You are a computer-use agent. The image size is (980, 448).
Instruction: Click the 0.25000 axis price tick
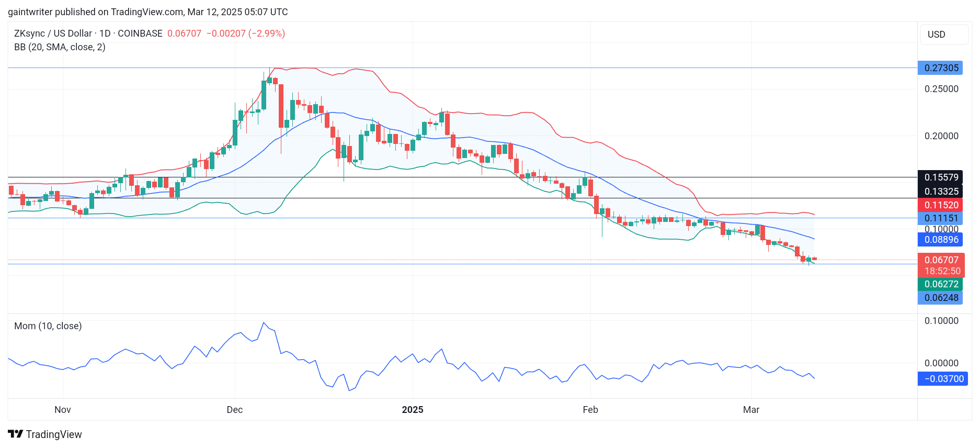[x=941, y=89]
